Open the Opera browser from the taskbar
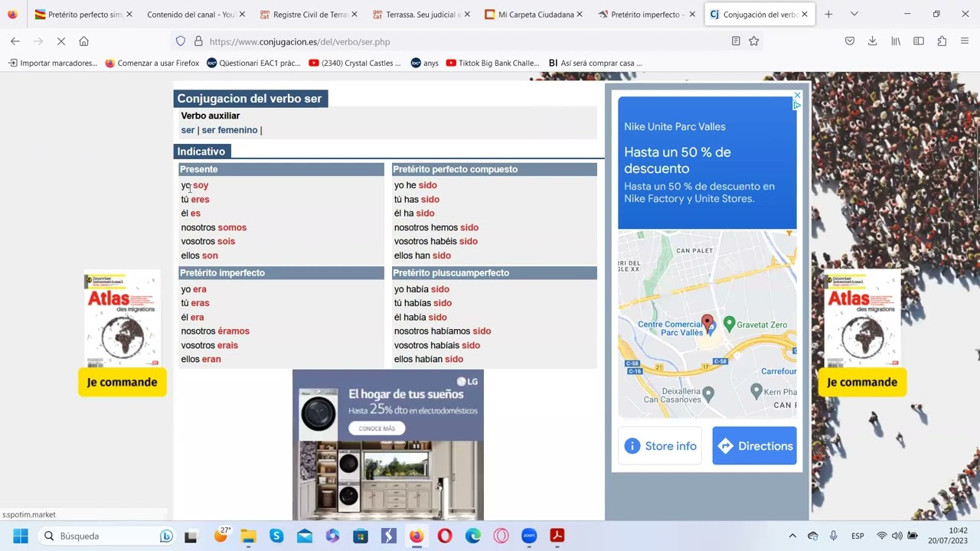 pos(445,536)
